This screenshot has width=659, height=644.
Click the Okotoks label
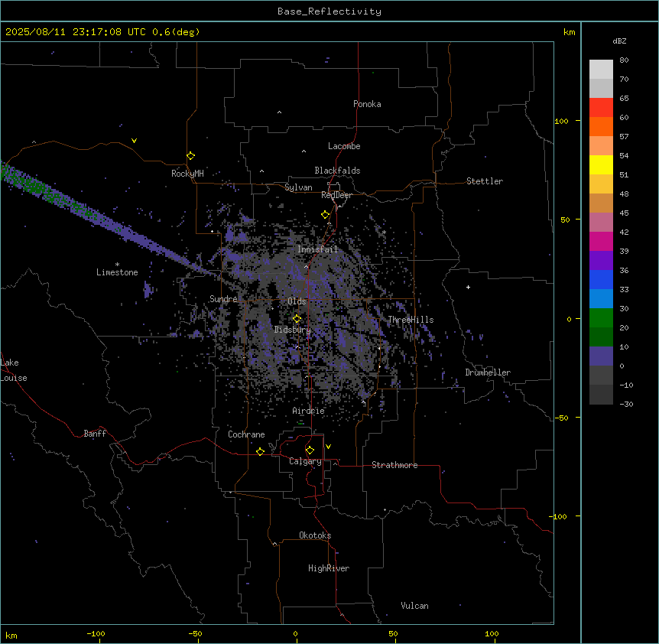coord(315,535)
